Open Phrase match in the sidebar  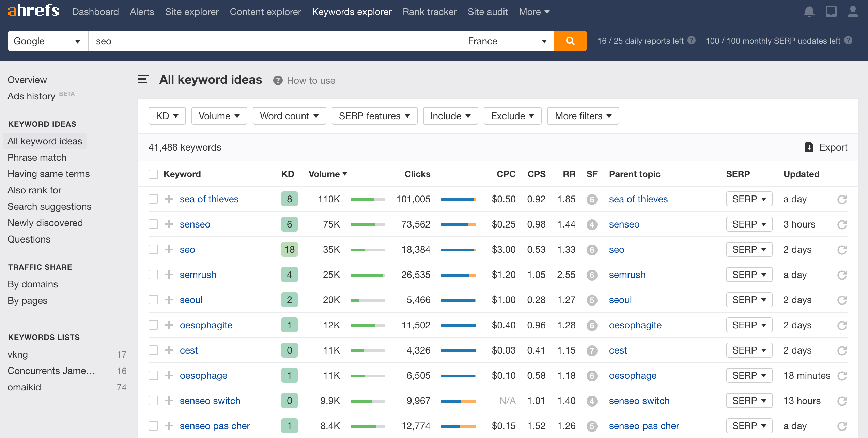[x=37, y=157]
